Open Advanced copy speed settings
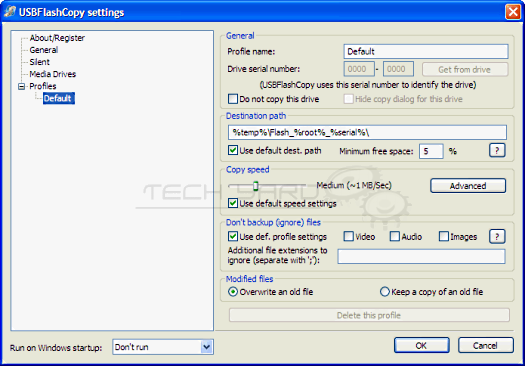 coord(468,186)
